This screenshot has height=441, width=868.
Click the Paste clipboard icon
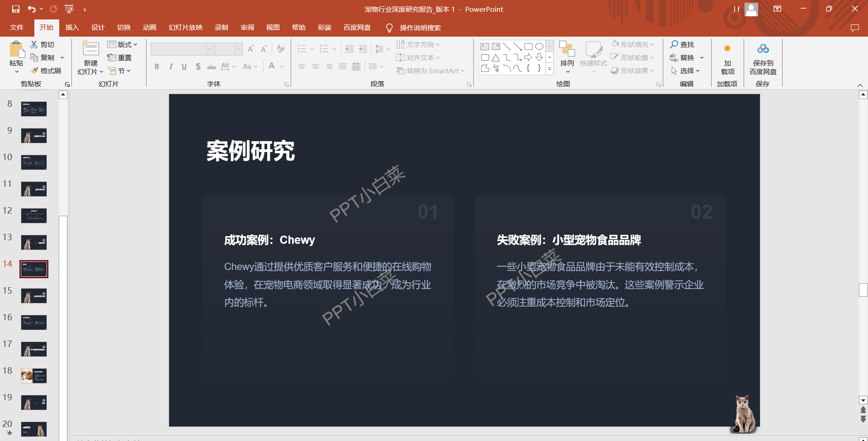pos(17,49)
